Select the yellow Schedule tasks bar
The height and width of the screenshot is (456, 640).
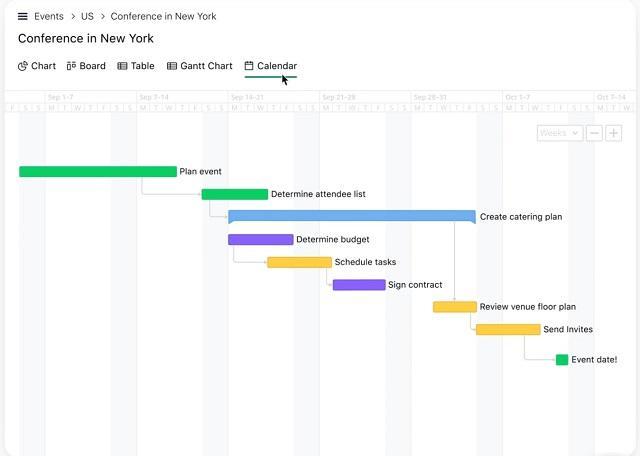[299, 263]
